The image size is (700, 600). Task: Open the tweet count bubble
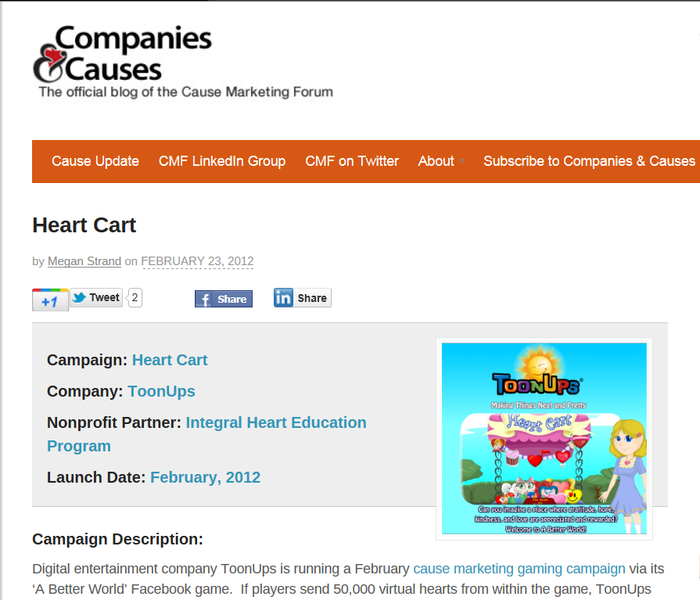tap(135, 298)
